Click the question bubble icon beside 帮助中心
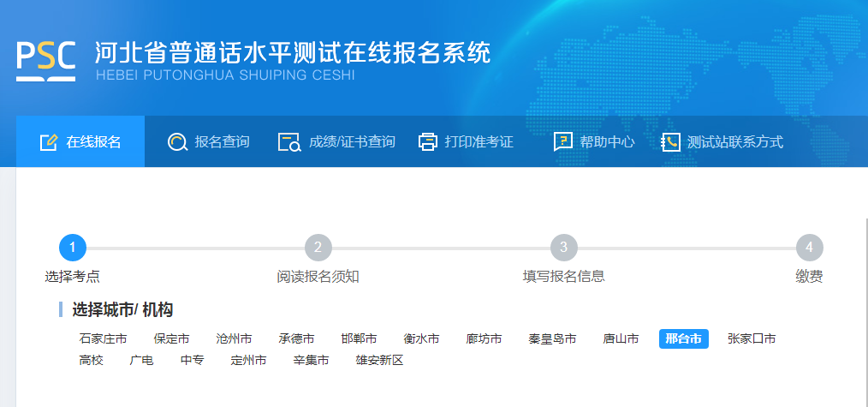The width and height of the screenshot is (868, 407). pyautogui.click(x=563, y=142)
